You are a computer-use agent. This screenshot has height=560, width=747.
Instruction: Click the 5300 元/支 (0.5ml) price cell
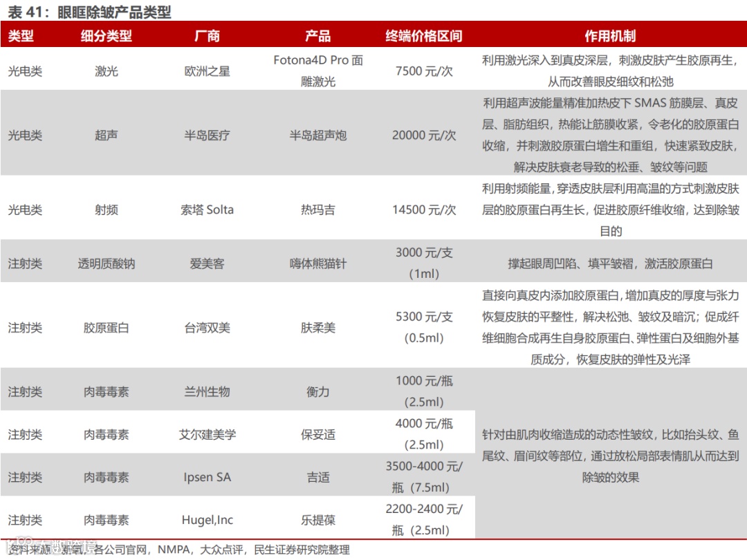pyautogui.click(x=424, y=327)
